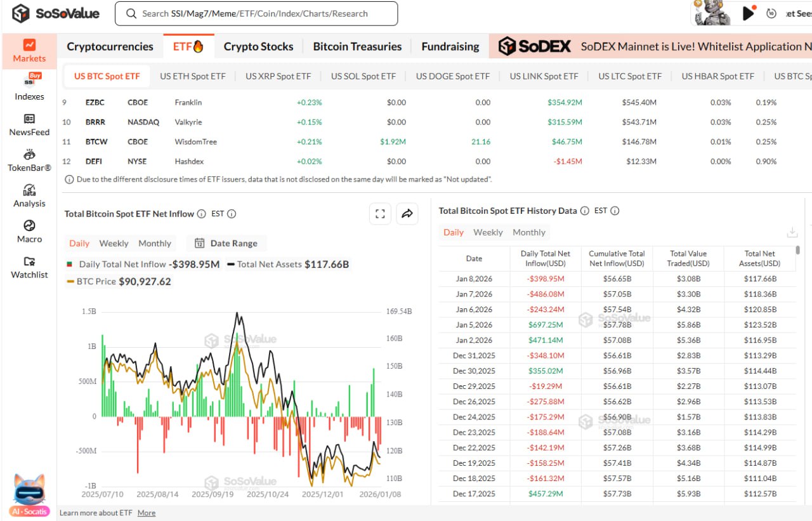Toggle the Total Net Assets legend series

pos(263,264)
